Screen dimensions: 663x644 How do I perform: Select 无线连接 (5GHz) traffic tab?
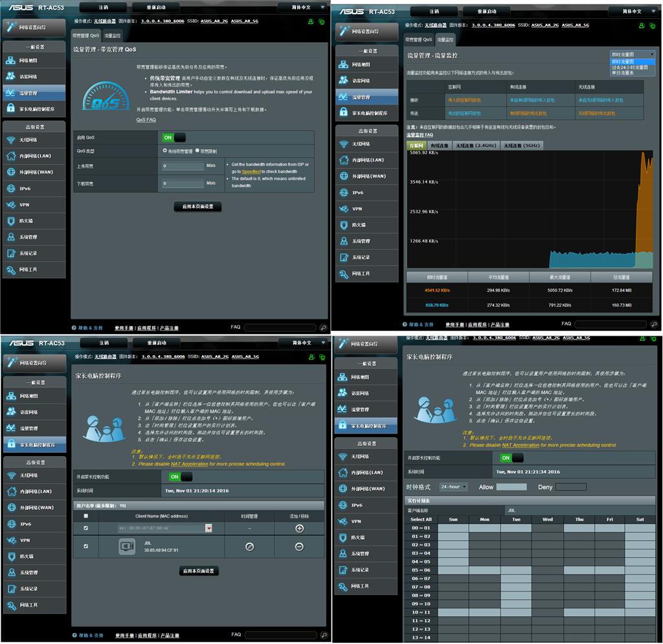pyautogui.click(x=522, y=146)
